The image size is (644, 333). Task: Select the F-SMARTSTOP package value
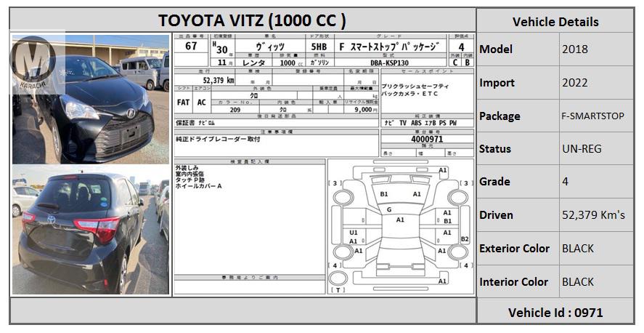click(x=592, y=116)
